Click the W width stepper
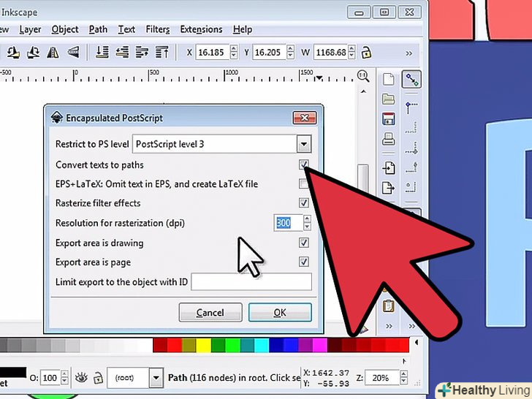Image resolution: width=532 pixels, height=399 pixels. click(x=351, y=53)
